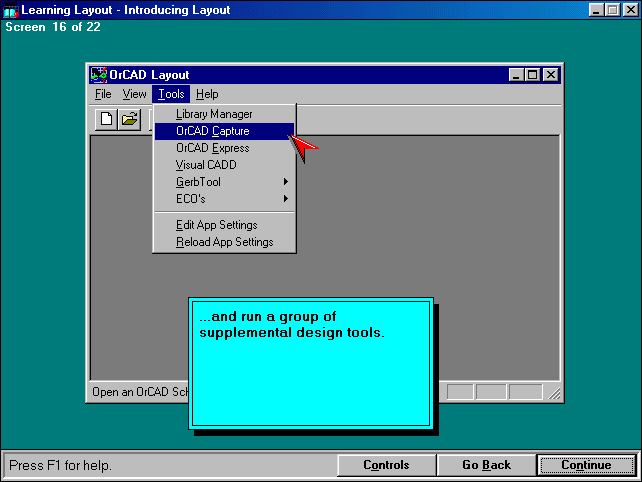
Task: Select OrCAD Express in the menu
Action: coord(212,148)
